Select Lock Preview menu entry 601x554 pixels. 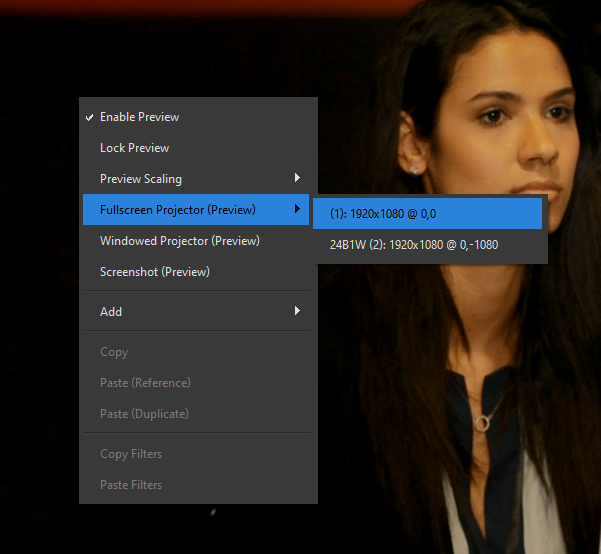(196, 148)
